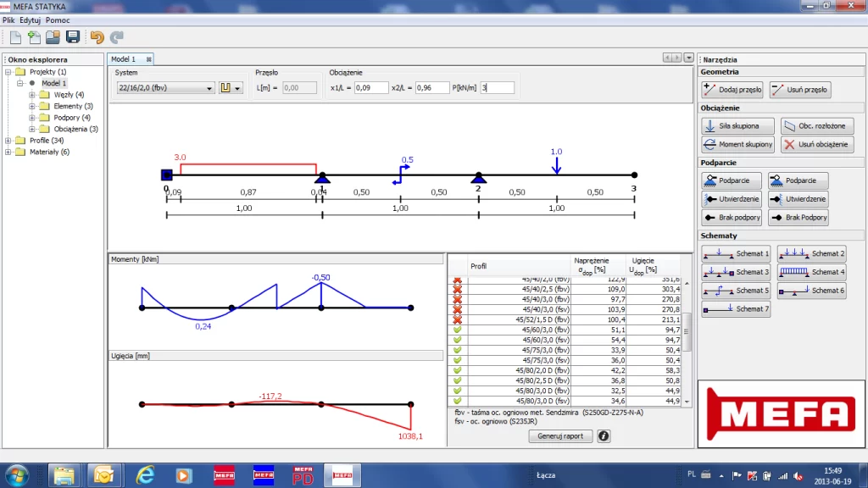Expand the Podpory (4) folder

(32, 117)
